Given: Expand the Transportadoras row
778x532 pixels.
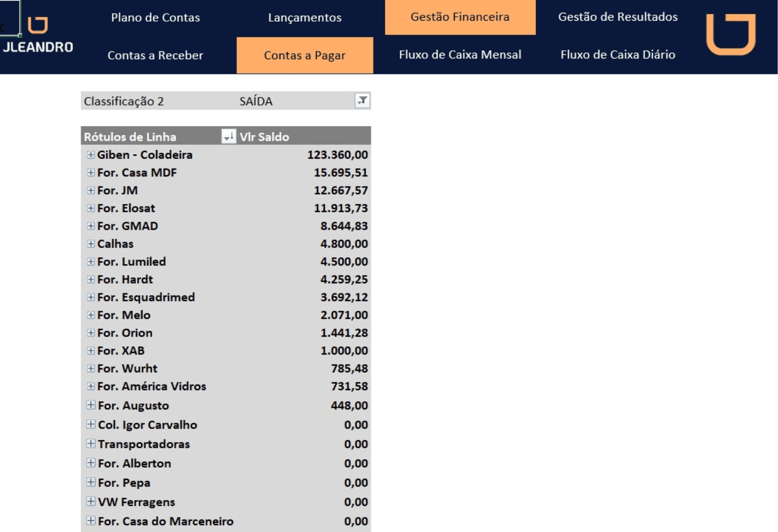Looking at the screenshot, I should (x=91, y=443).
